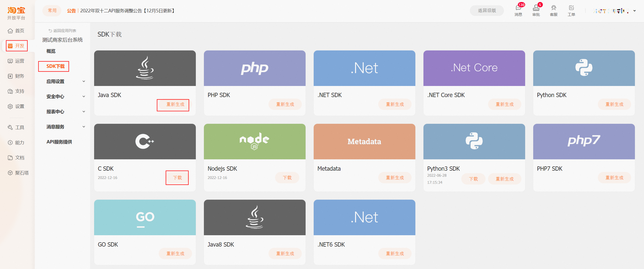Click 返回旧版 button in header
This screenshot has height=269, width=644.
[487, 11]
